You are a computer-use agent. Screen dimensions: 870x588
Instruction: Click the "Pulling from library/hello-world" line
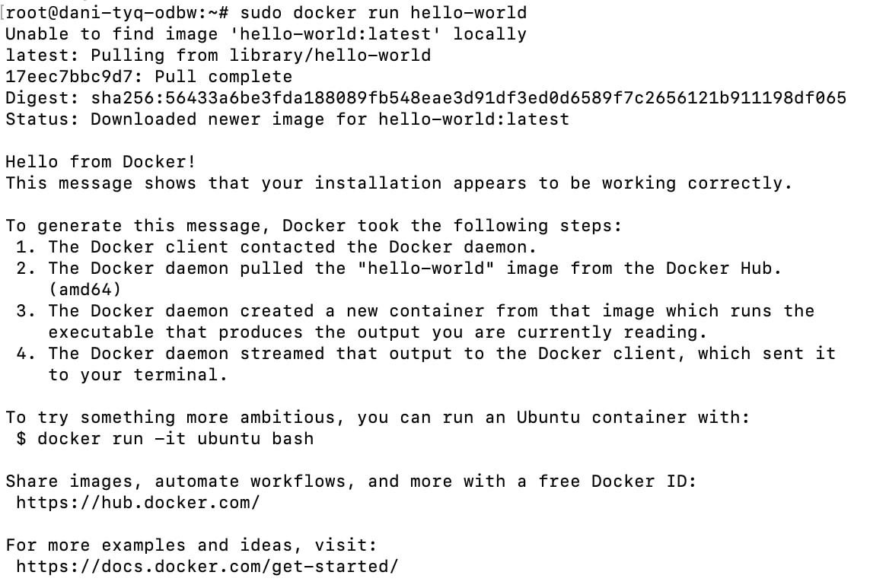pos(260,56)
